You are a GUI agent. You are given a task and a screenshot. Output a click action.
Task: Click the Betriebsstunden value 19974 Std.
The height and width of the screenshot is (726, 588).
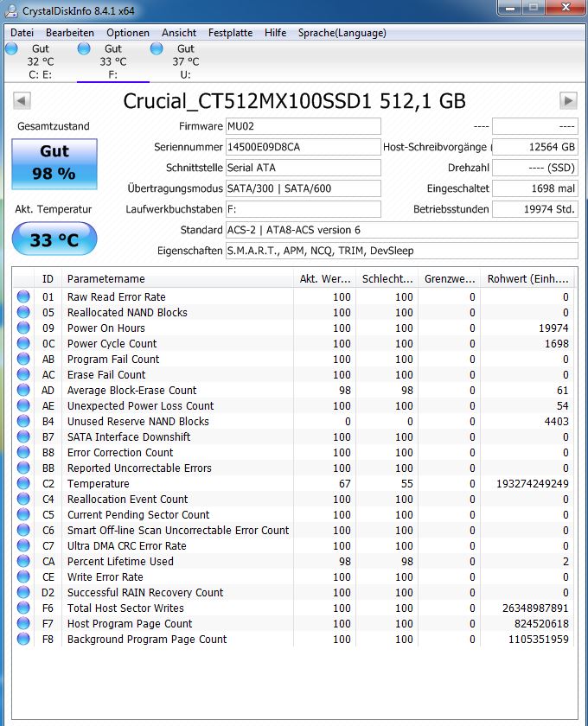tap(535, 209)
